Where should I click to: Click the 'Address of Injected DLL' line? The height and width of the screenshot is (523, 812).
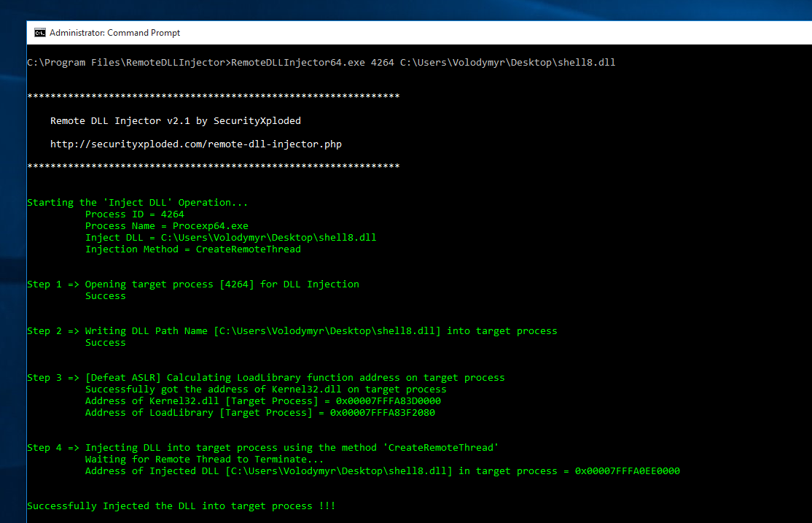tap(383, 470)
